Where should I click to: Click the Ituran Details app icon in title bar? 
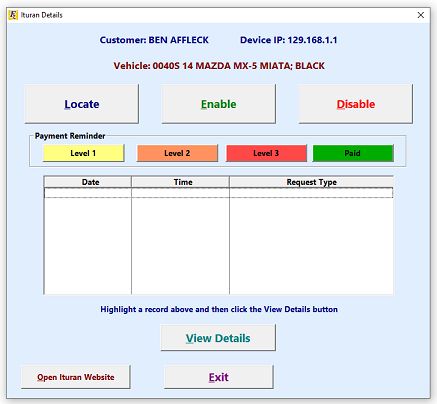click(13, 15)
